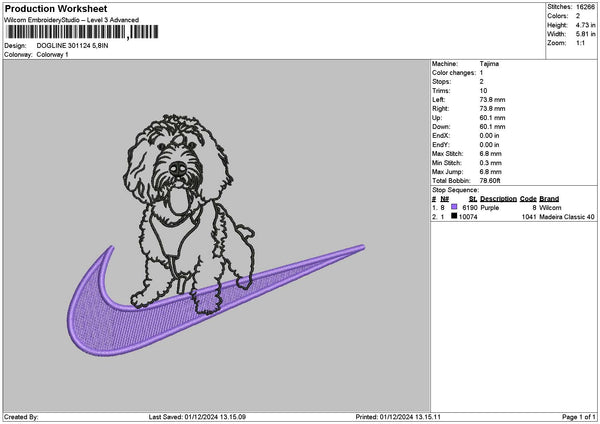
Task: Click the EndY value '0.00 in'
Action: point(489,145)
